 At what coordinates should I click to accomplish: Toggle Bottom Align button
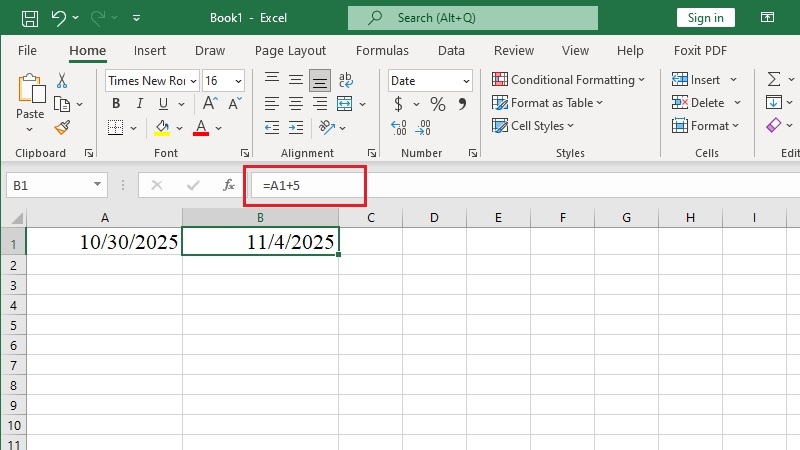tap(320, 81)
